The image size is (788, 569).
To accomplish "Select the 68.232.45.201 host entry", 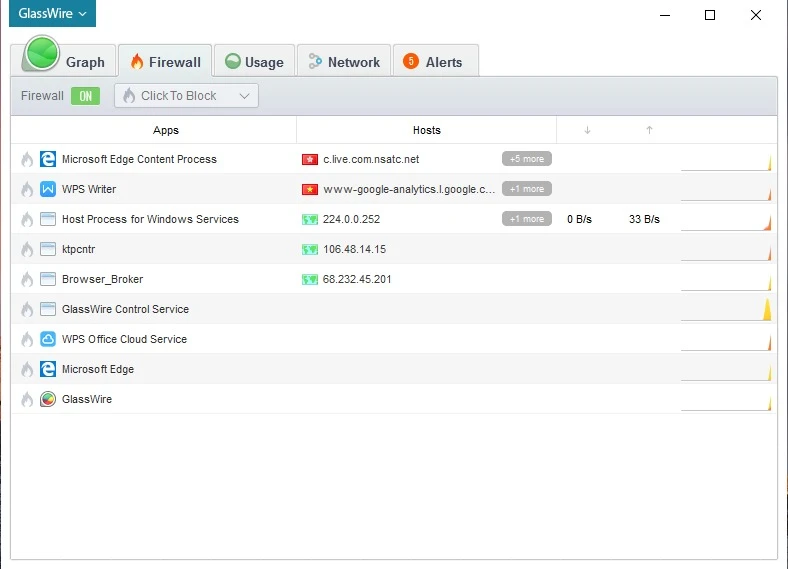I will point(357,279).
